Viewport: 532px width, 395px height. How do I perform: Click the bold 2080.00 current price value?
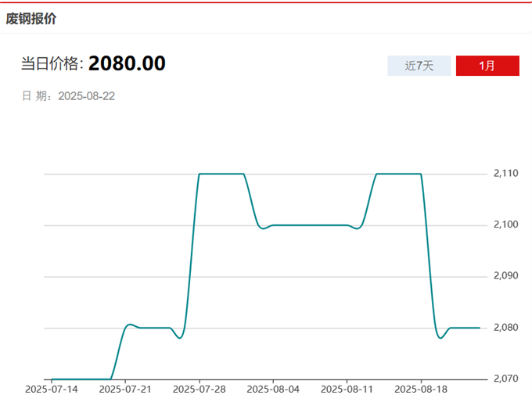pos(127,63)
